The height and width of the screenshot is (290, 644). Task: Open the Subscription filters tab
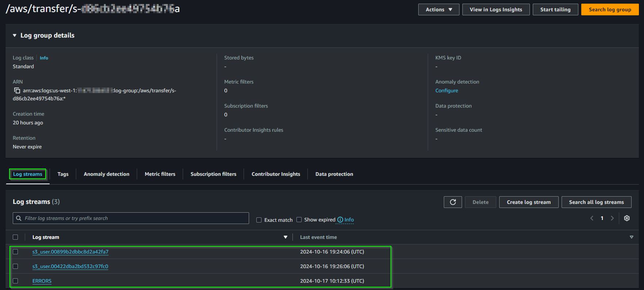coord(213,174)
